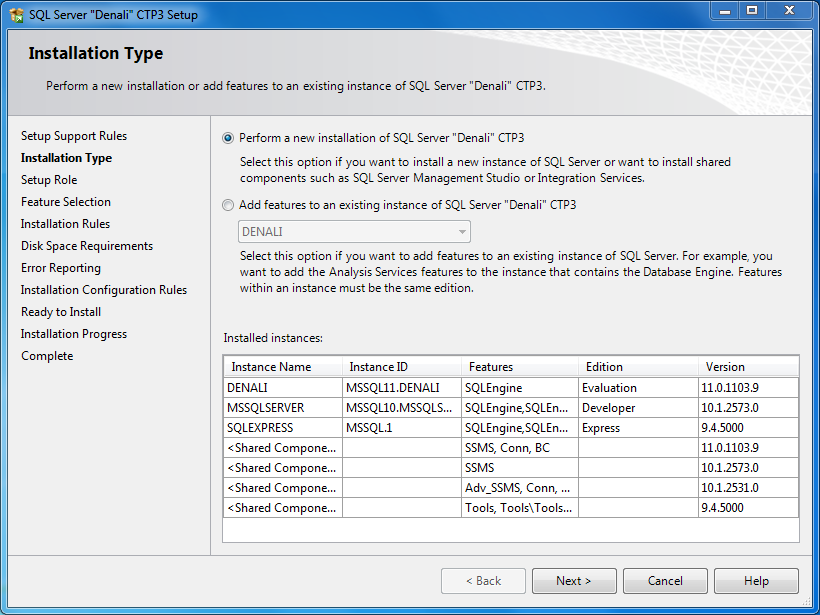Sort by Instance Name column header
The image size is (820, 615).
283,367
